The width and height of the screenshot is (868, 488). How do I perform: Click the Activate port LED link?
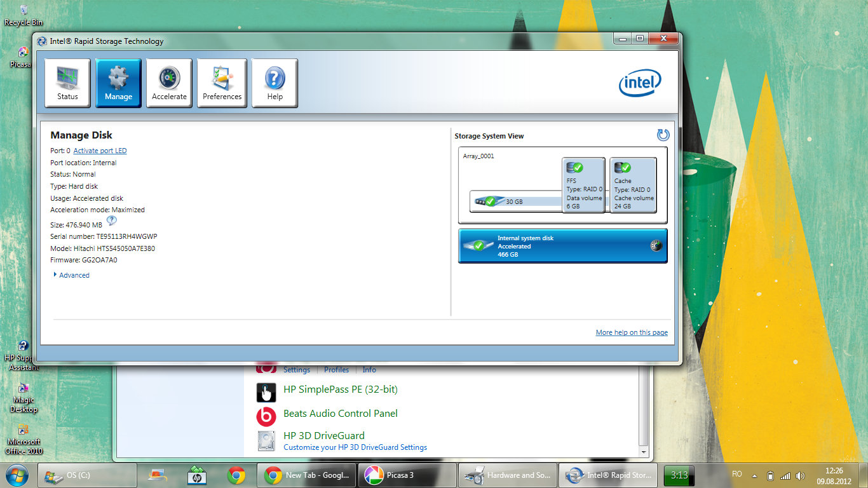click(x=100, y=151)
